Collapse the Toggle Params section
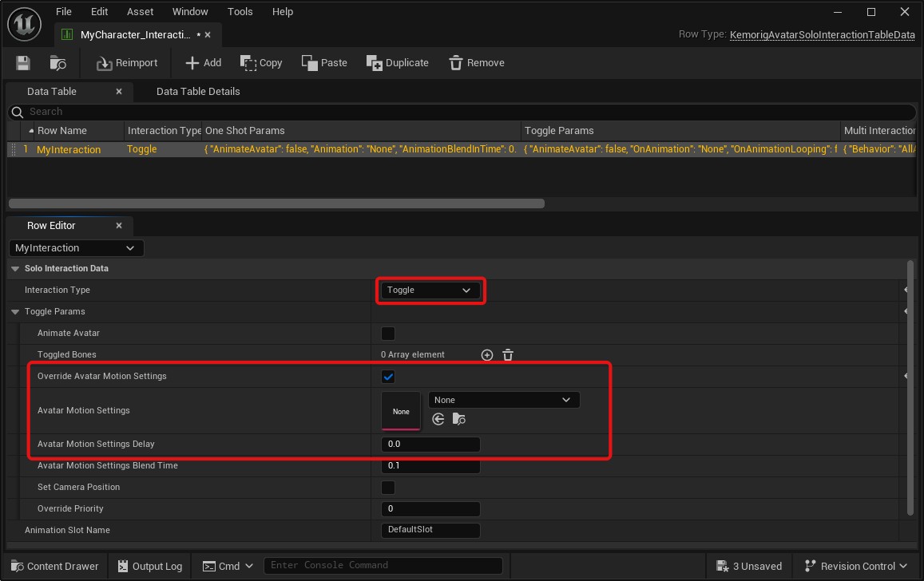924x581 pixels. (15, 312)
